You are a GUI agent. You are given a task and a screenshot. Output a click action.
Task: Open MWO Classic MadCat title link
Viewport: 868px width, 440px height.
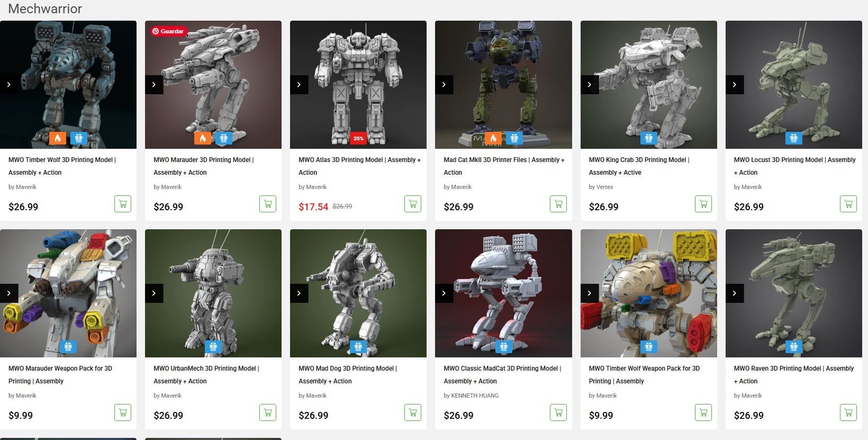(x=502, y=374)
